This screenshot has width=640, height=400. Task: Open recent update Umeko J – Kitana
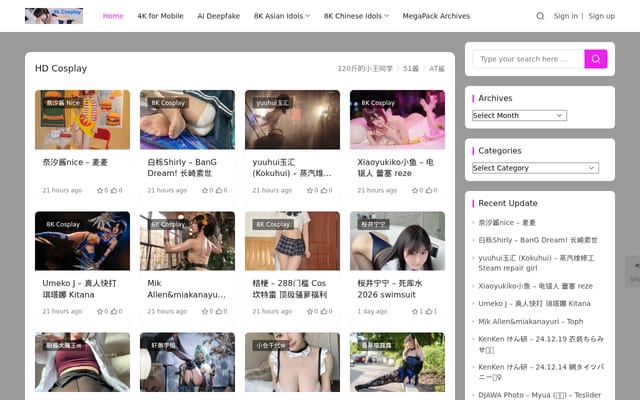(534, 303)
